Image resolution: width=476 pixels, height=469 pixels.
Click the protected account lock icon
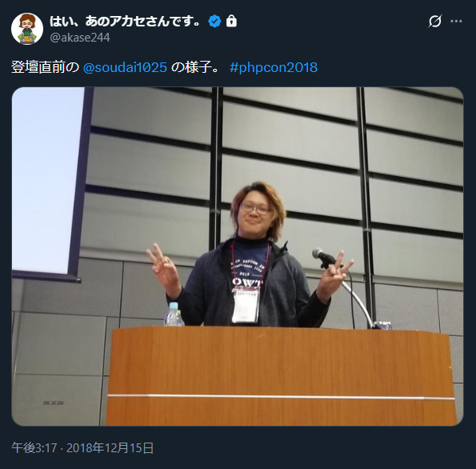(231, 21)
